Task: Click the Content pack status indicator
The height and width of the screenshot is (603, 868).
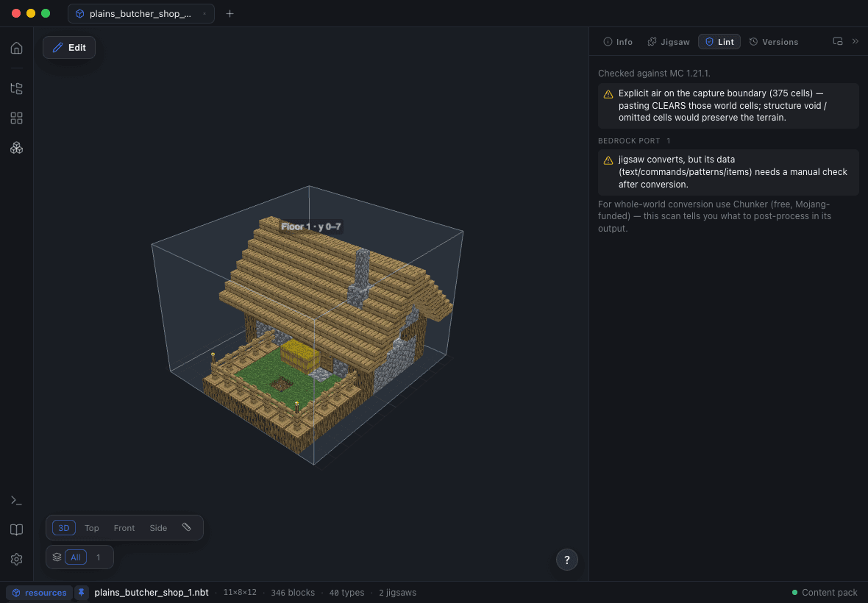Action: point(825,593)
